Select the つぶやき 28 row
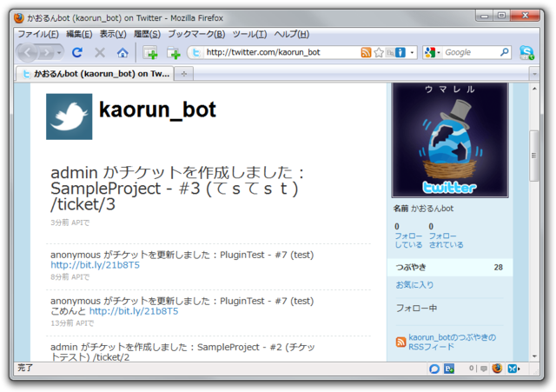Image resolution: width=556 pixels, height=392 pixels. [x=450, y=268]
